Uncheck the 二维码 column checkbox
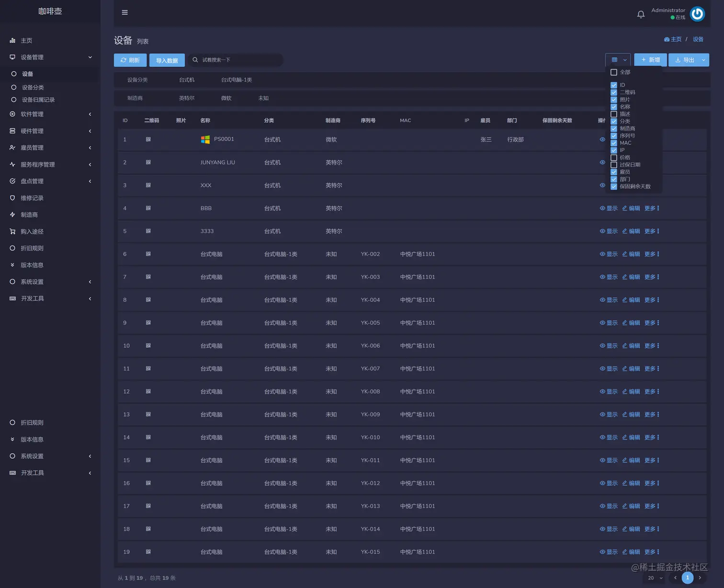The width and height of the screenshot is (724, 588). pyautogui.click(x=614, y=92)
